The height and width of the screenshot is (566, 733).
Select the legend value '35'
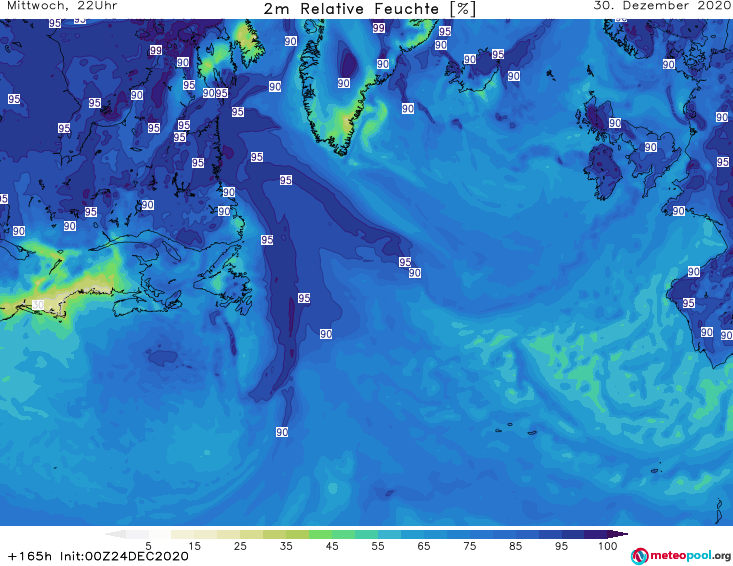point(286,546)
